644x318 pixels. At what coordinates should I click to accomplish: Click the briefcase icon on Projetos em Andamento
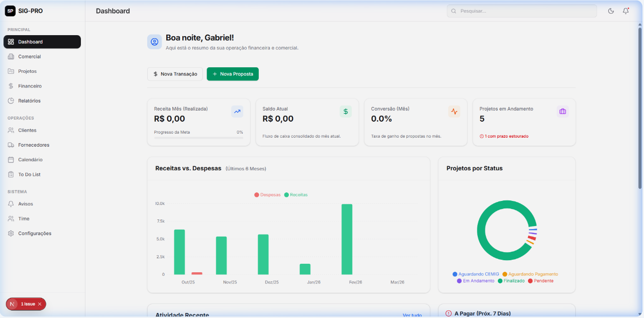(562, 112)
